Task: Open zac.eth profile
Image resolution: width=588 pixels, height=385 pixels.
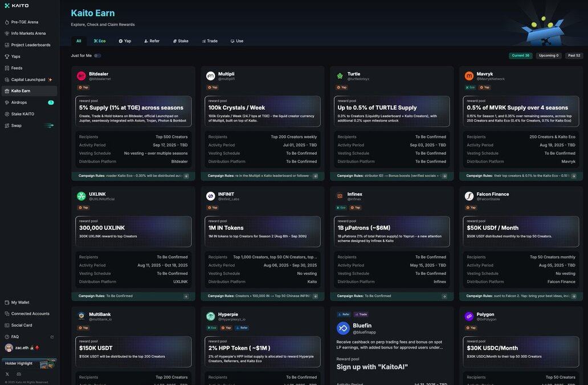Action: (22, 348)
